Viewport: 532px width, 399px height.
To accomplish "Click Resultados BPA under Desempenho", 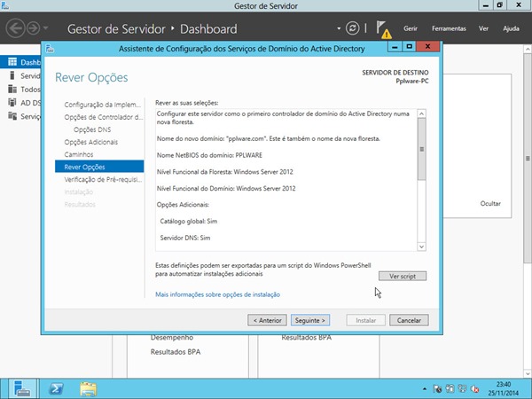I will coord(176,352).
